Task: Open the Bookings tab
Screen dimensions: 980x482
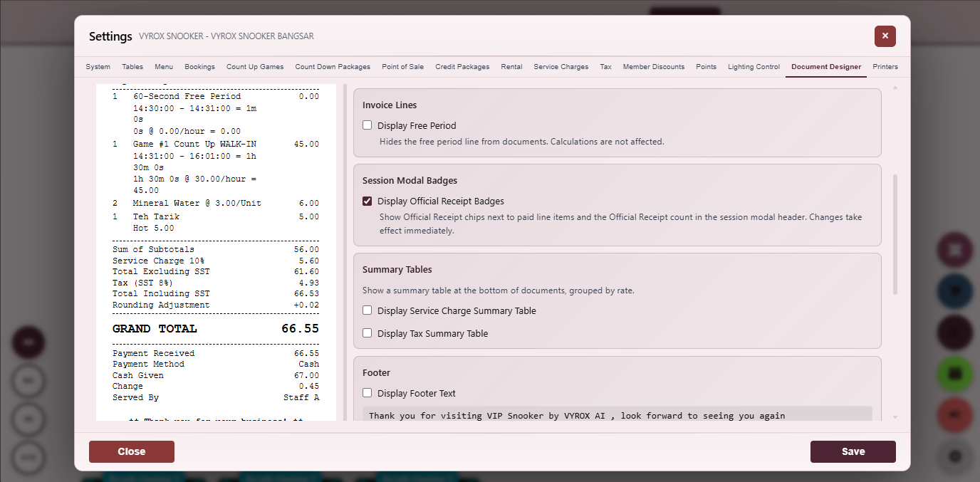Action: pyautogui.click(x=199, y=67)
